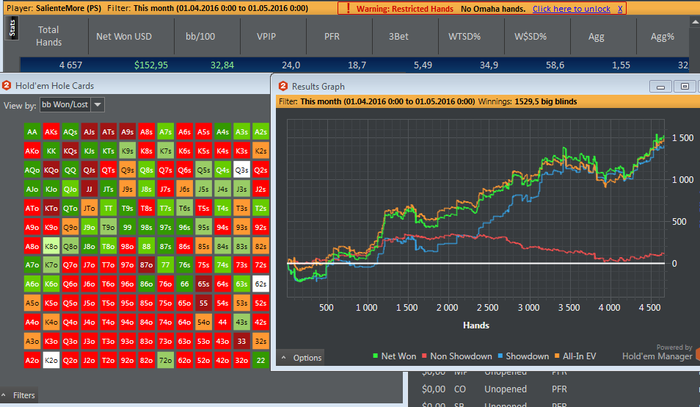Click the View by dropdown arrow
Image resolution: width=700 pixels, height=407 pixels.
coord(98,105)
